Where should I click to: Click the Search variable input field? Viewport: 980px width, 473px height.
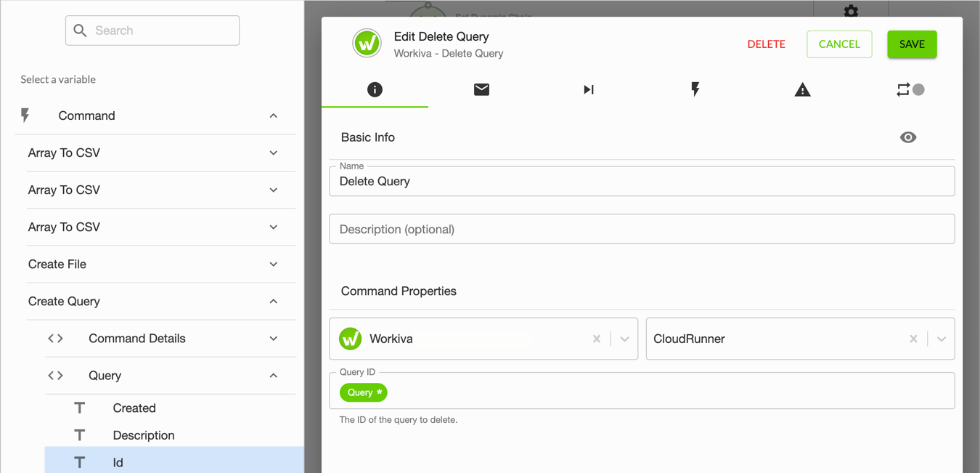(152, 31)
